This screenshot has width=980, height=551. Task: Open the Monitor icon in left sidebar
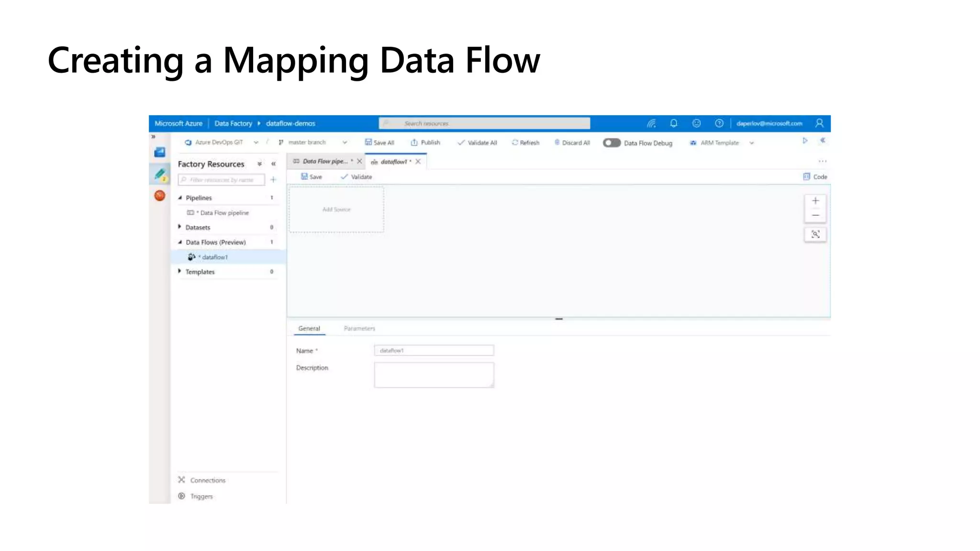[160, 196]
